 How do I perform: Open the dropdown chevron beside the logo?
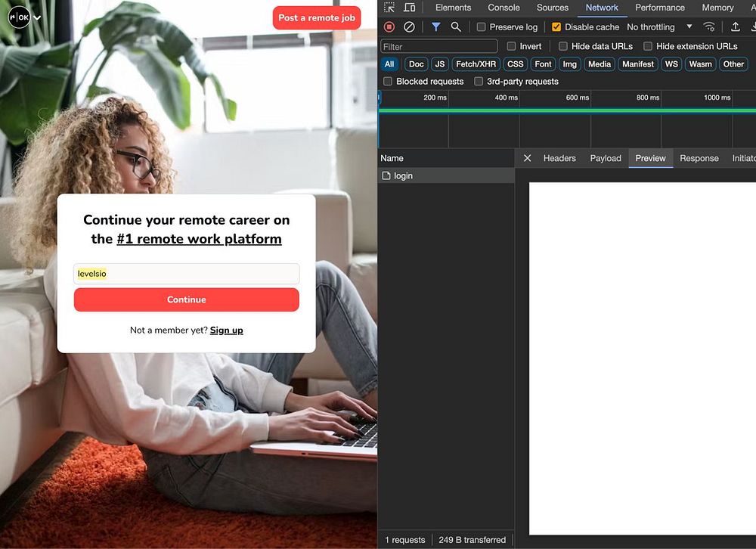pos(37,18)
